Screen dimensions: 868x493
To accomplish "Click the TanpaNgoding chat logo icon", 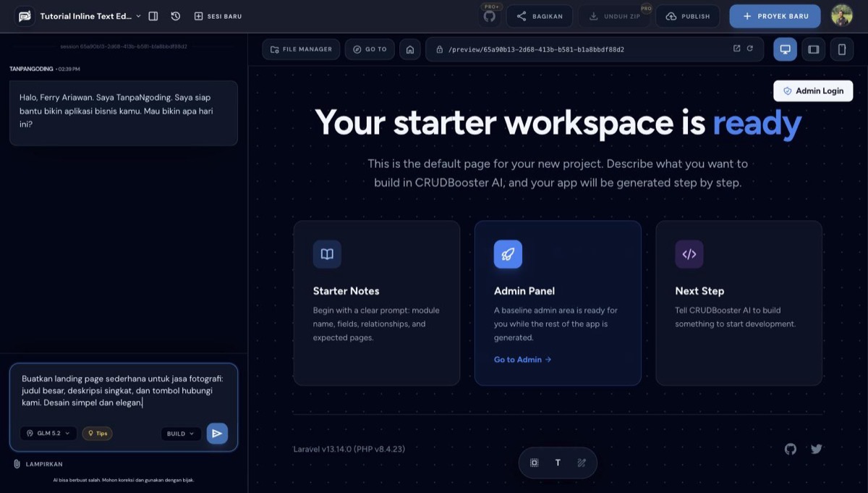I will click(25, 16).
